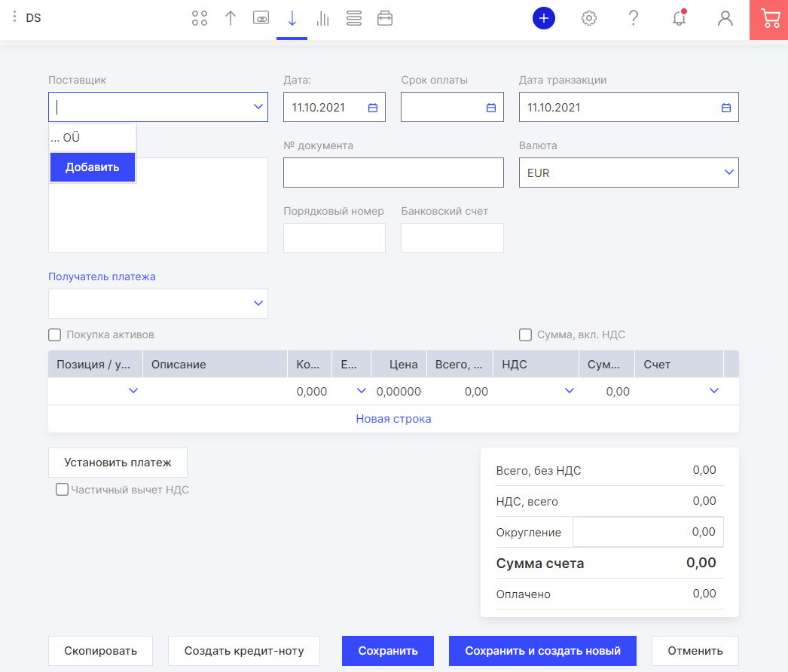788x672 pixels.
Task: Open help question mark icon
Action: coord(634,19)
